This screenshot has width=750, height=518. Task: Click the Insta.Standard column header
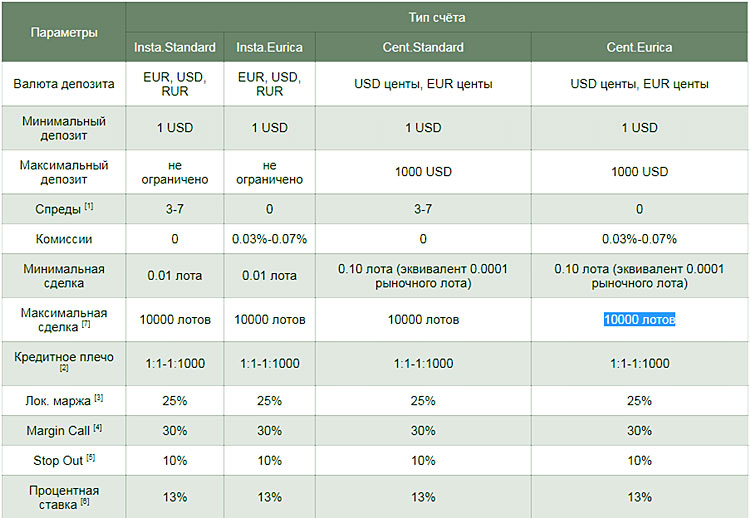click(175, 47)
